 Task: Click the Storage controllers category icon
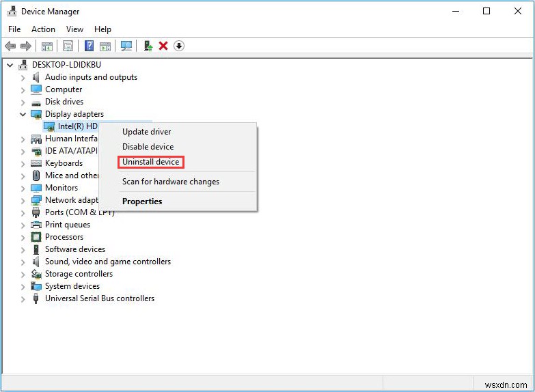(36, 274)
